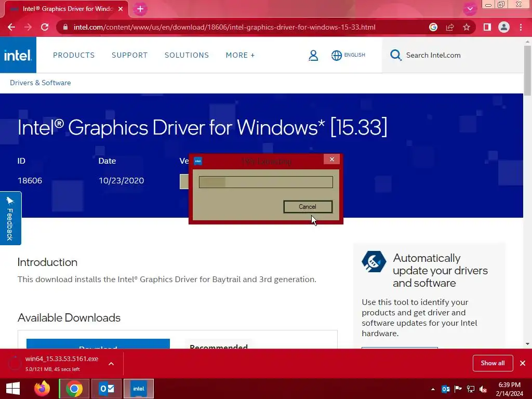Click the Download button under Available Downloads
532x399 pixels.
click(98, 344)
